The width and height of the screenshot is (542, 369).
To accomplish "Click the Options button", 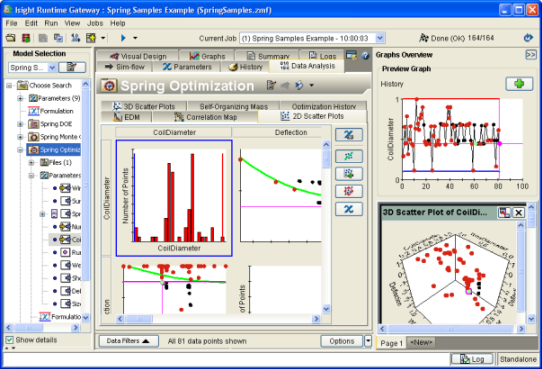I will 342,341.
